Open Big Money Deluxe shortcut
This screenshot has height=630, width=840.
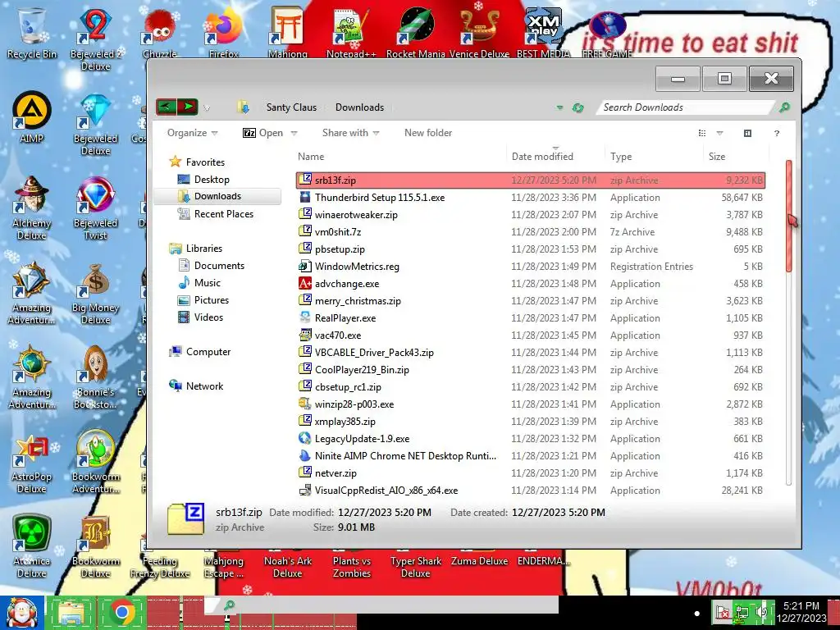pyautogui.click(x=95, y=294)
